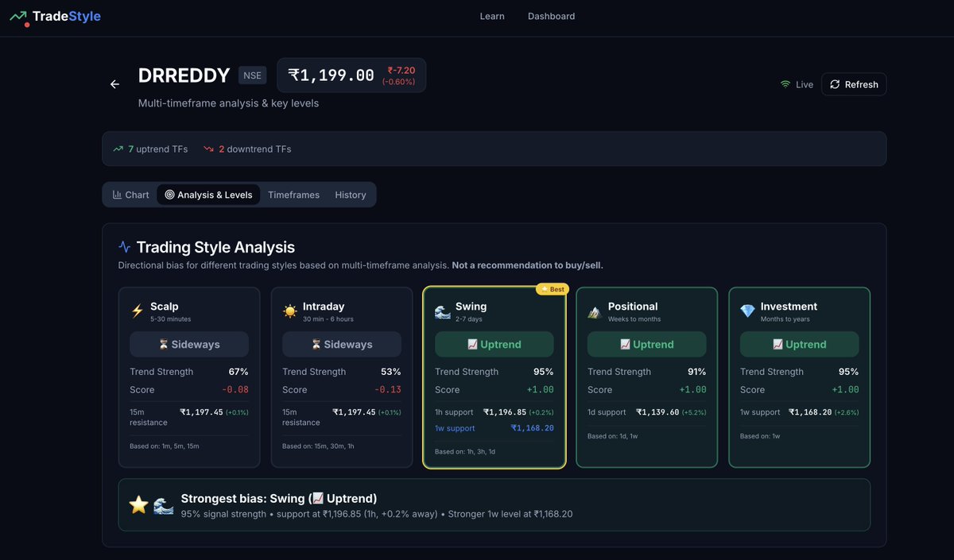Open the Chart tab
Screen dimensions: 954x560
[130, 195]
